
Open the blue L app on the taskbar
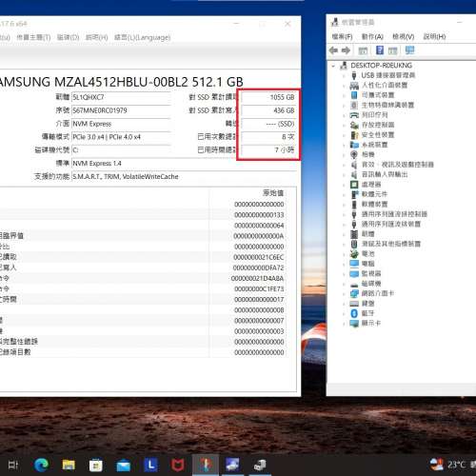pyautogui.click(x=150, y=466)
